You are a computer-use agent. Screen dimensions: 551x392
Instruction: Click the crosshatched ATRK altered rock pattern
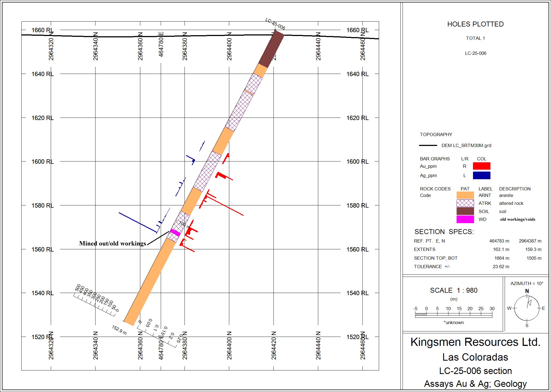465,203
